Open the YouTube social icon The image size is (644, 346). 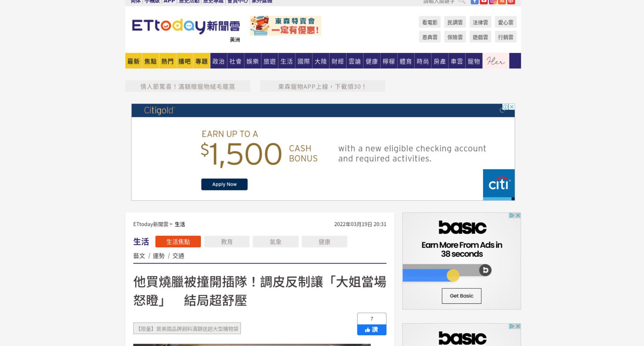[484, 2]
